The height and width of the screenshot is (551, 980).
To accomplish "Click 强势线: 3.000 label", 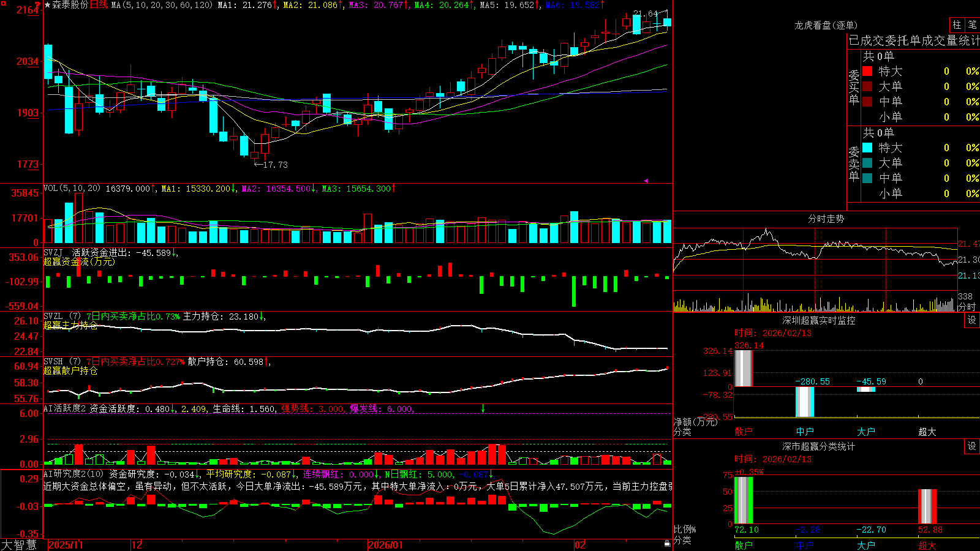I will (312, 409).
